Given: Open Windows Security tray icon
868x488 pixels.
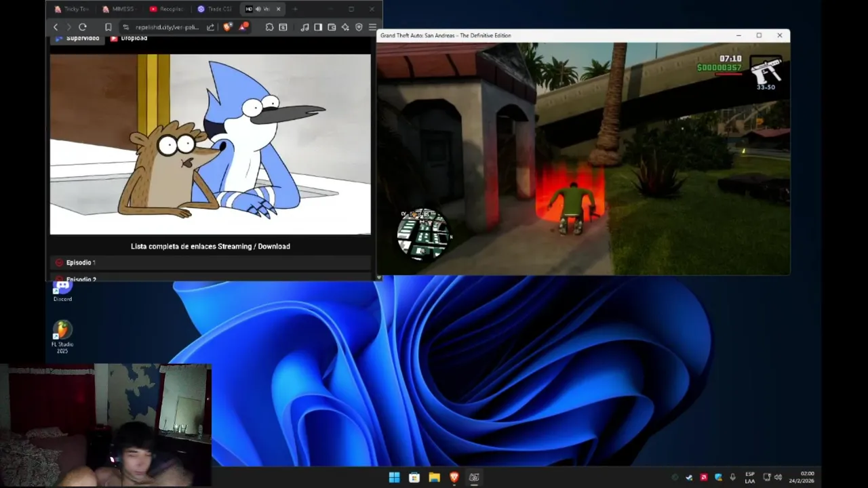Looking at the screenshot, I should point(718,477).
